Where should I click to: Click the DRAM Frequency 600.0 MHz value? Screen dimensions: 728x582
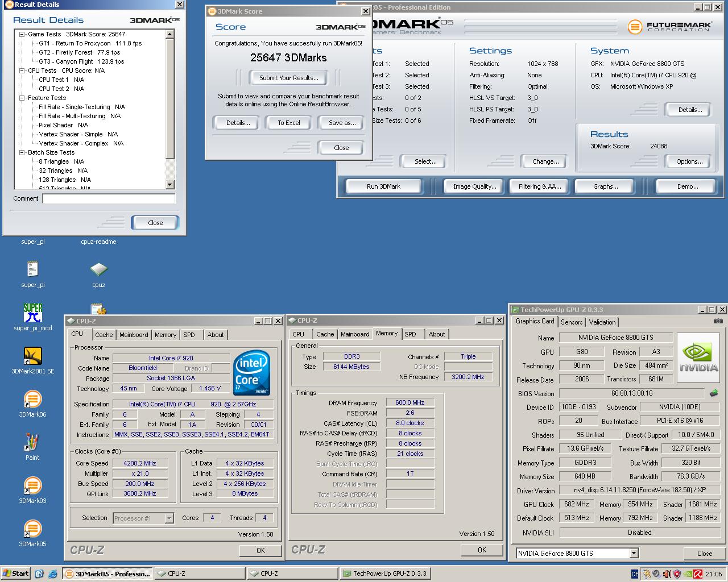[410, 402]
